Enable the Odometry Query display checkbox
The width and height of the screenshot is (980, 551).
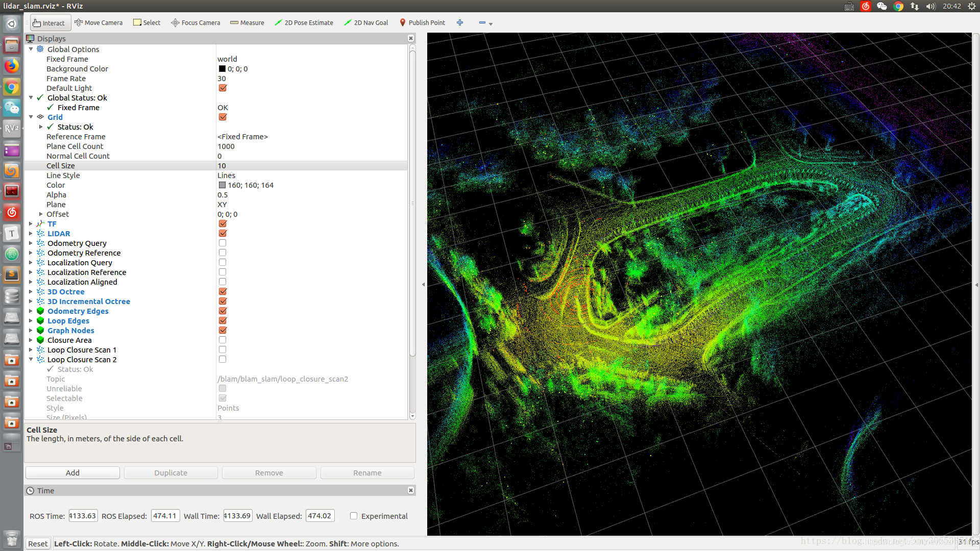click(223, 243)
